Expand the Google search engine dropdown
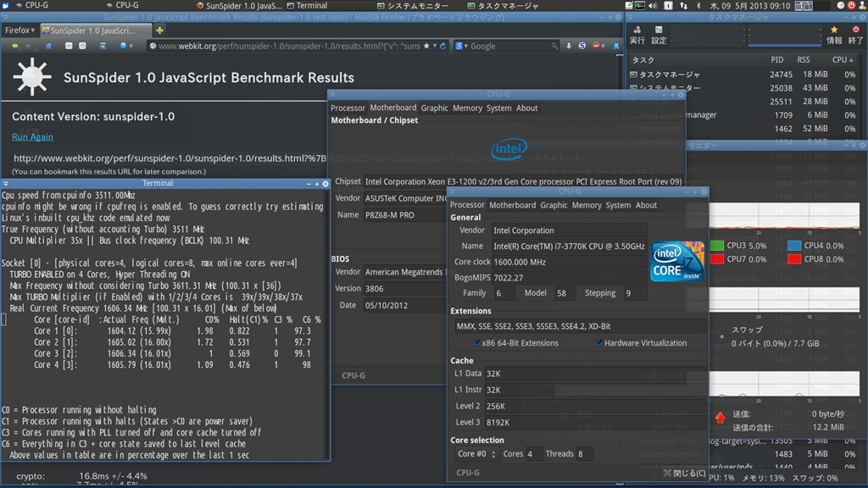 point(460,46)
